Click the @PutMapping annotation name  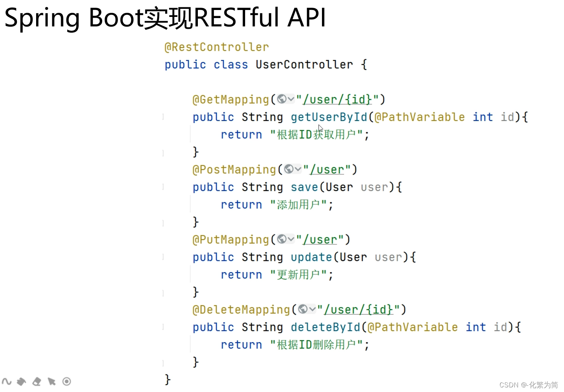[x=231, y=239]
